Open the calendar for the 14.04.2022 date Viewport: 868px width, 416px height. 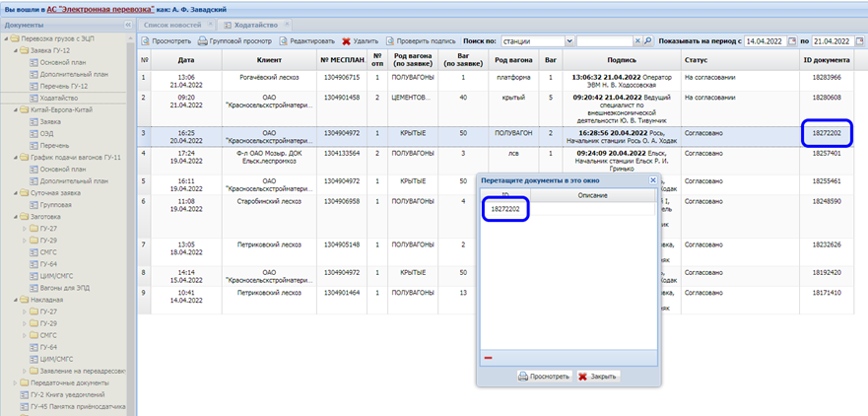(x=791, y=41)
